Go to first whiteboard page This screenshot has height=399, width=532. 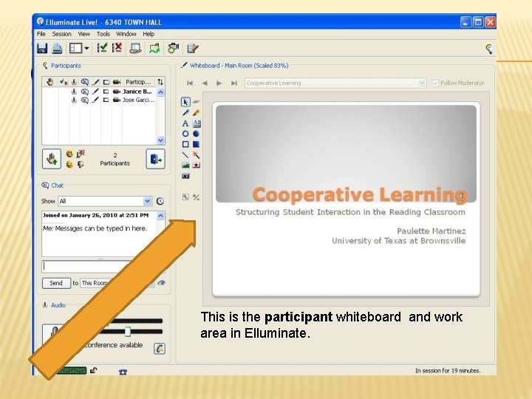[x=190, y=83]
